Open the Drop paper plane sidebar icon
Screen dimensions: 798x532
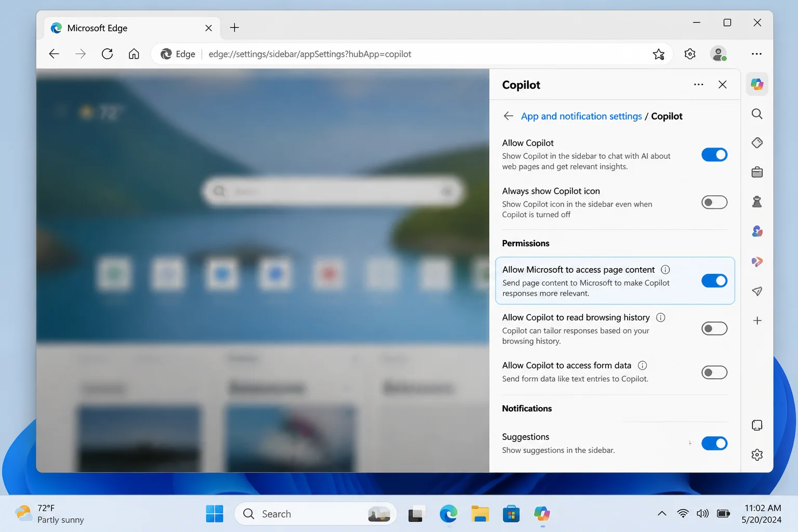[757, 291]
